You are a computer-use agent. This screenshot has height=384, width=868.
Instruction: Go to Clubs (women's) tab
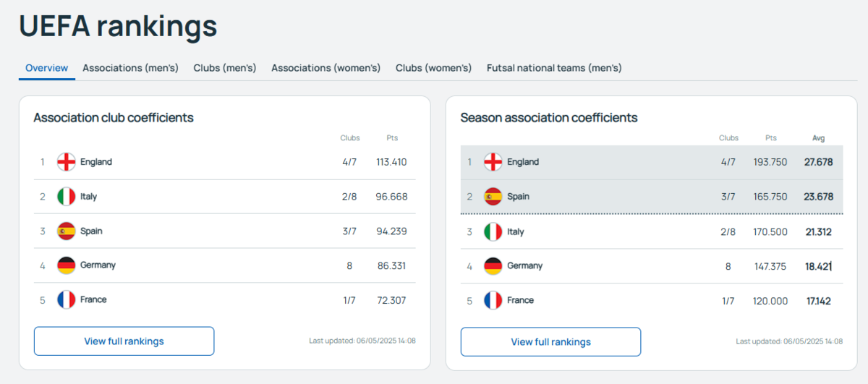tap(433, 68)
